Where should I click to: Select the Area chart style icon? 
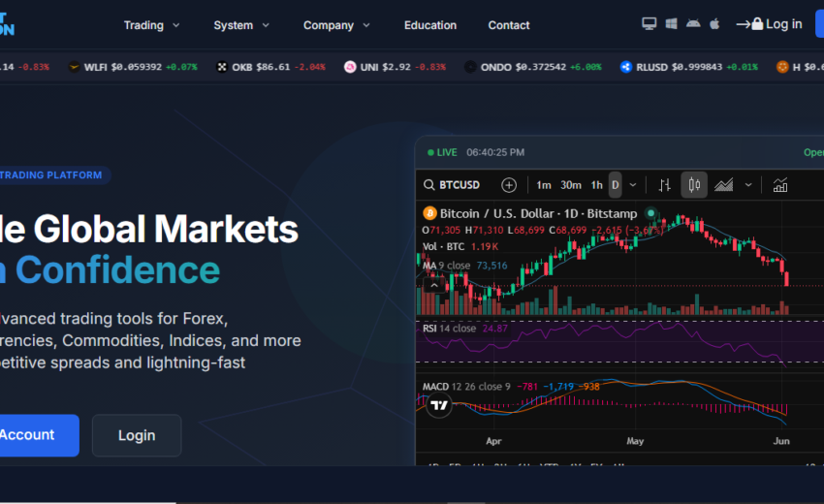723,185
